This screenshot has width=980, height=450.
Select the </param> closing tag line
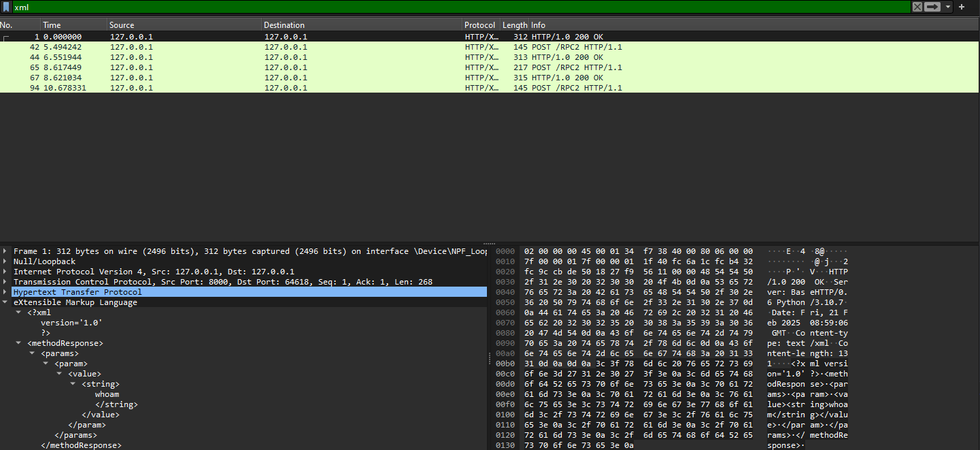point(87,425)
